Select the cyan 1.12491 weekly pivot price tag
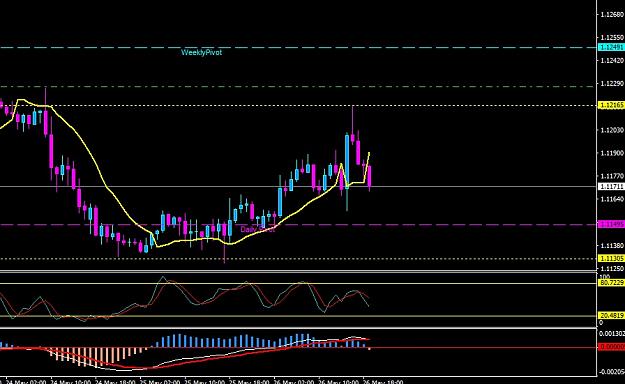Viewport: 625px width, 384px height. click(611, 47)
